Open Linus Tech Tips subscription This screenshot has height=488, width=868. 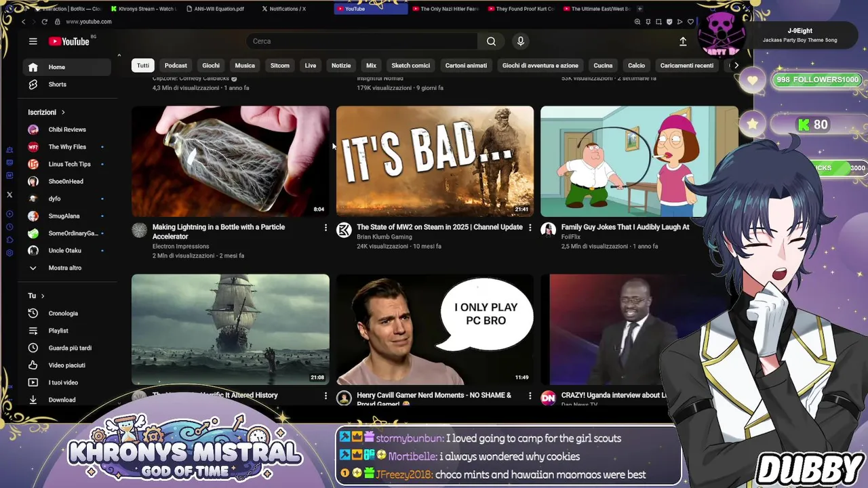click(x=66, y=164)
